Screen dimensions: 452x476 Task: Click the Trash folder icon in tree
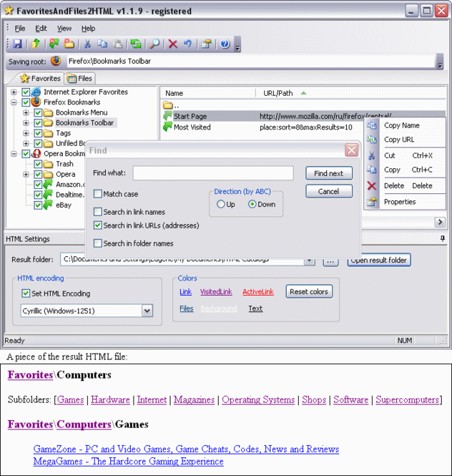point(48,164)
